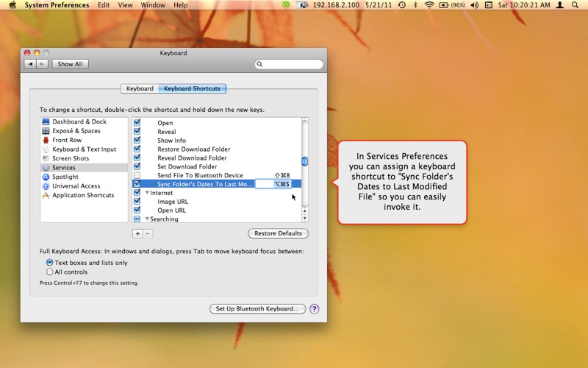Viewport: 588px width, 368px height.
Task: Click the Show All button
Action: click(70, 64)
